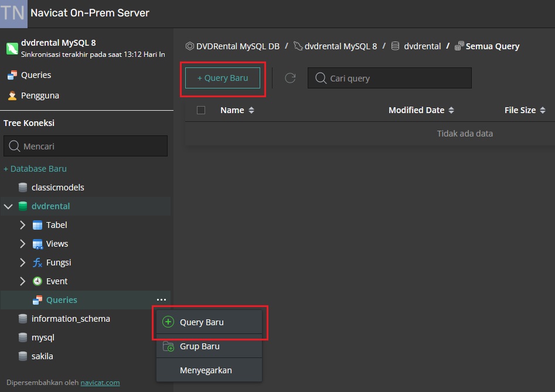Toggle the select-all checkbox in table header
Screen dimensions: 555x392
[x=201, y=110]
